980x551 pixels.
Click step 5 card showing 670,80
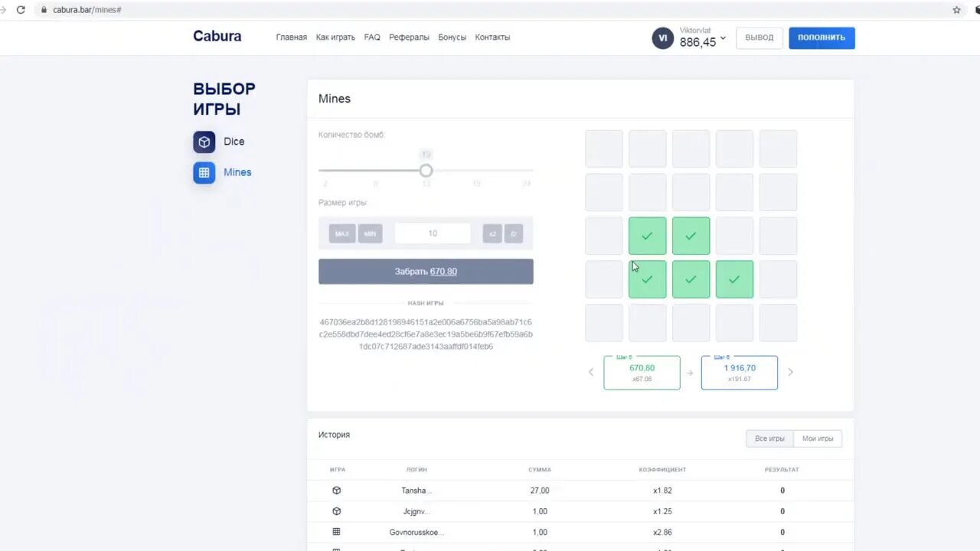(642, 373)
